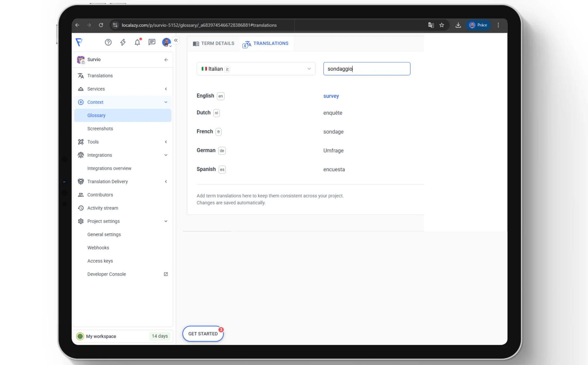The width and height of the screenshot is (588, 365).
Task: Open the Italian language dropdown
Action: click(x=256, y=69)
